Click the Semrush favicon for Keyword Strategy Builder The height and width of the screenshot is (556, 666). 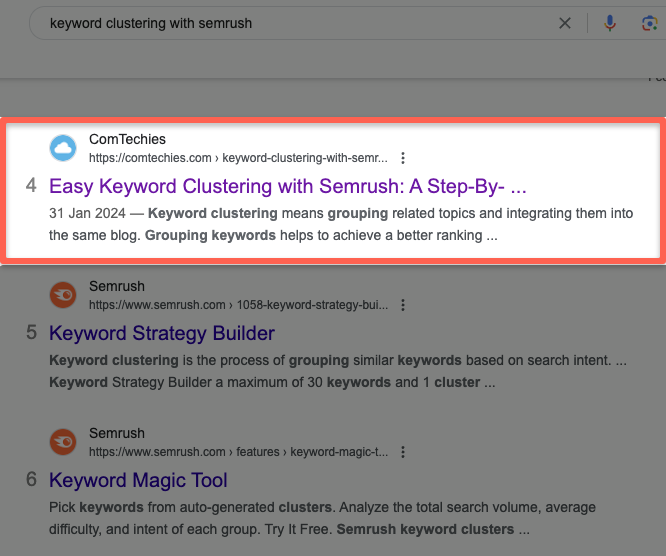click(x=63, y=295)
